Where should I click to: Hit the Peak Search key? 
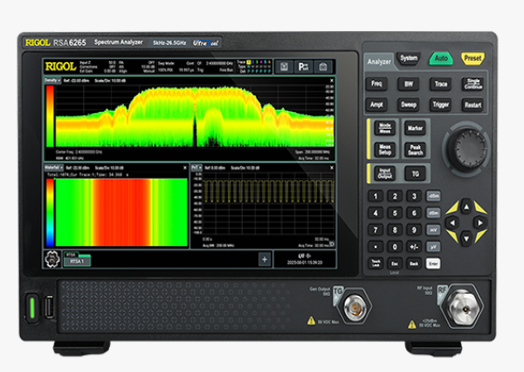click(415, 150)
